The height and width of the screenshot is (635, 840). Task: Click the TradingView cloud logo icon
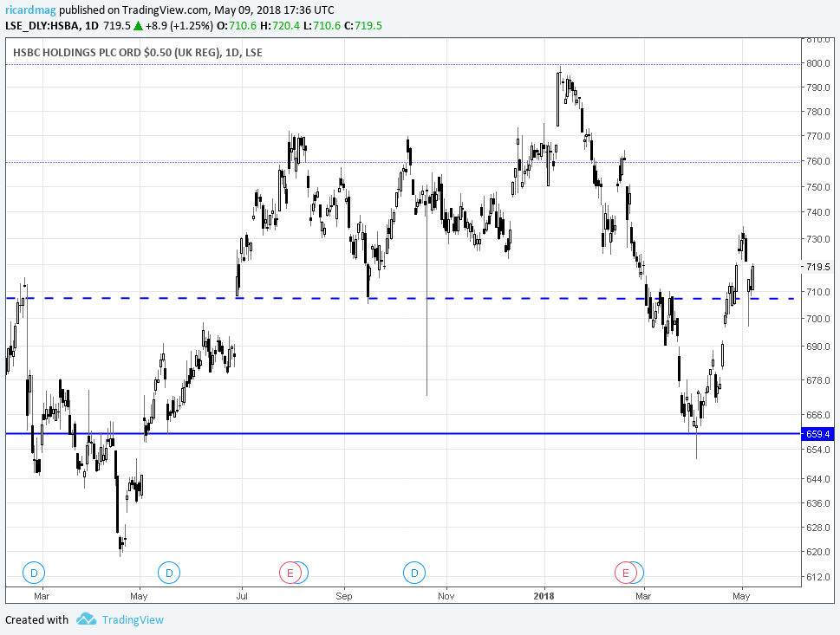[86, 619]
